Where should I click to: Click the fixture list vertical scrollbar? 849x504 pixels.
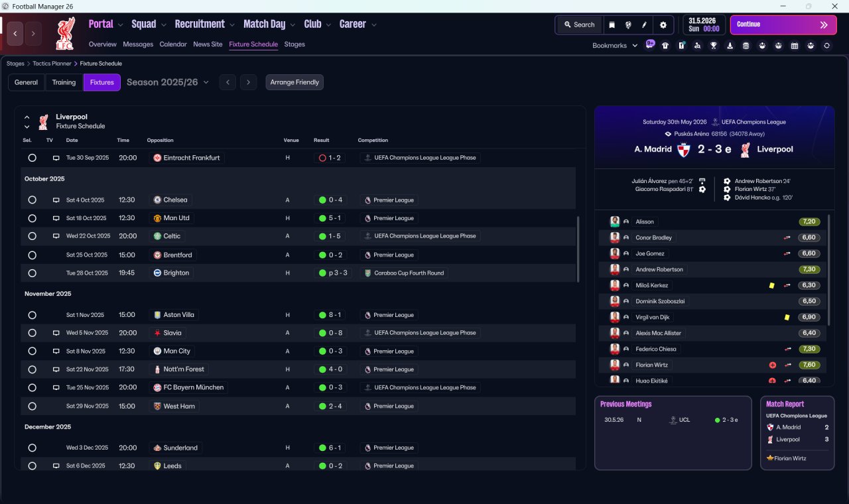(x=578, y=248)
